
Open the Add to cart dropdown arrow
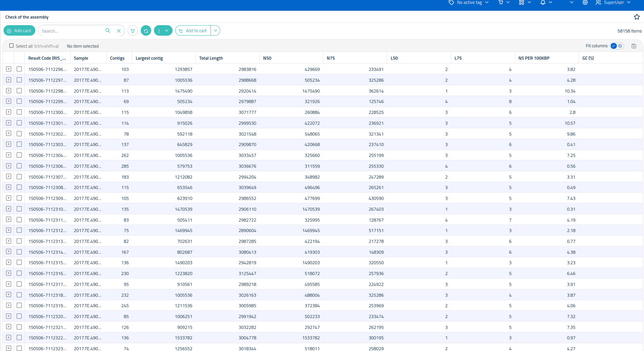[x=216, y=31]
